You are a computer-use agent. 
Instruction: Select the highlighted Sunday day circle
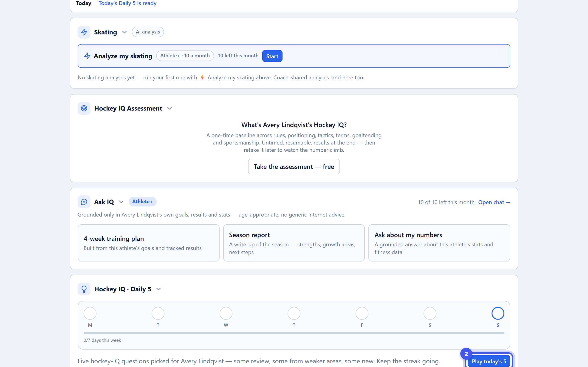click(x=498, y=313)
